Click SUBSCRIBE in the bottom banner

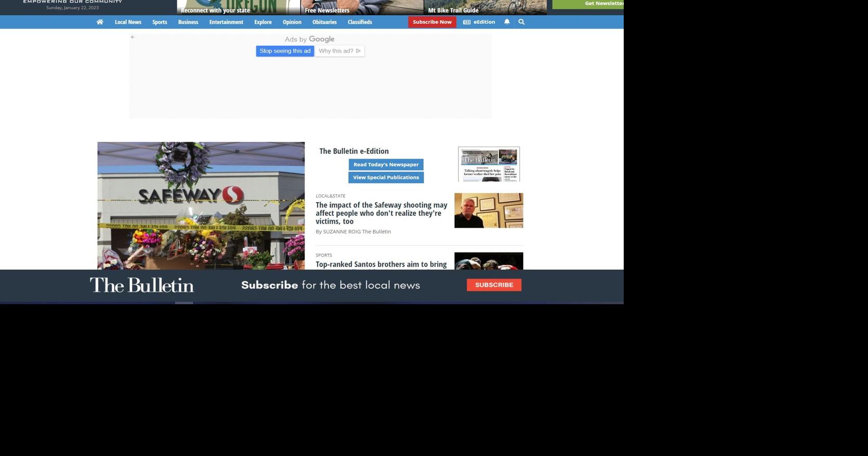tap(494, 285)
